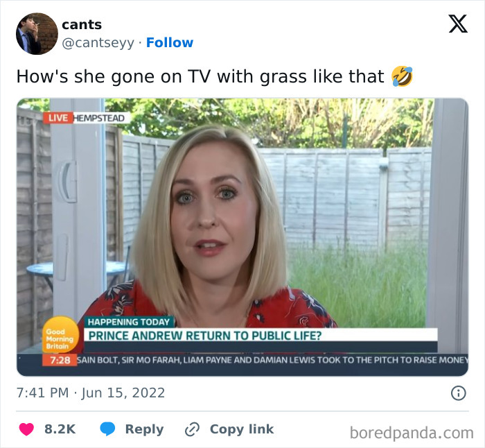The width and height of the screenshot is (485, 448).
Task: Click the 8.2K likes count
Action: [x=60, y=429]
